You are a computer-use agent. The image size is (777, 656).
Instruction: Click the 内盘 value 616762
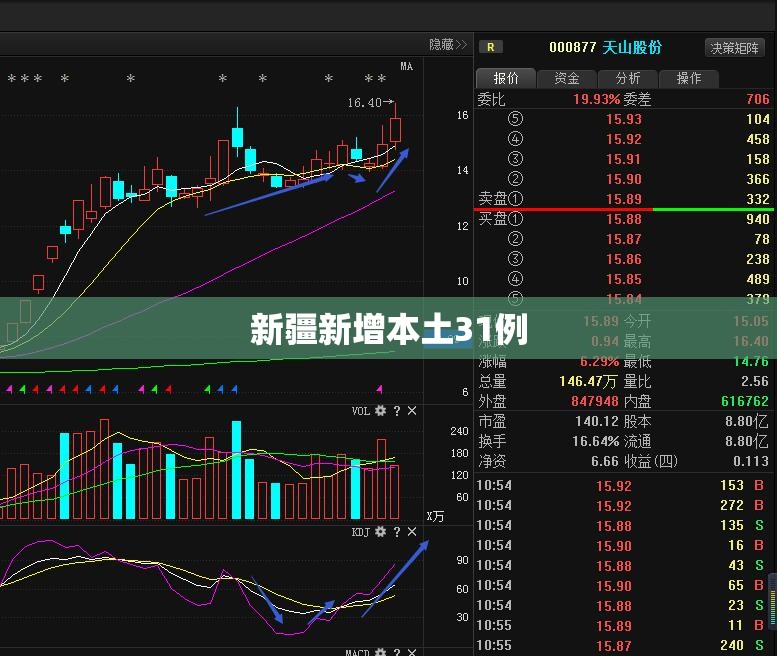(745, 401)
